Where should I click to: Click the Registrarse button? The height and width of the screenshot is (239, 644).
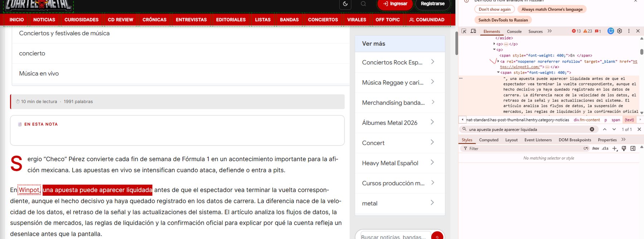[433, 4]
